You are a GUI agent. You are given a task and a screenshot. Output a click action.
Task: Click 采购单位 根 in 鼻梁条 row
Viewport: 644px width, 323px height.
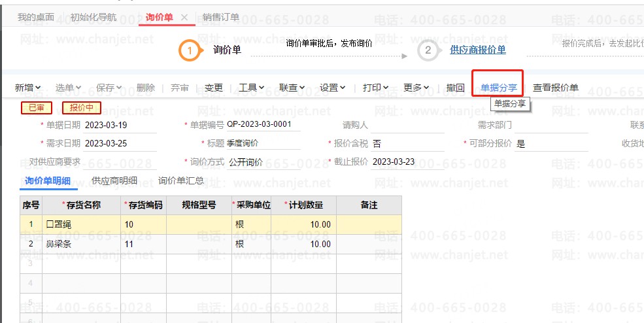click(251, 244)
